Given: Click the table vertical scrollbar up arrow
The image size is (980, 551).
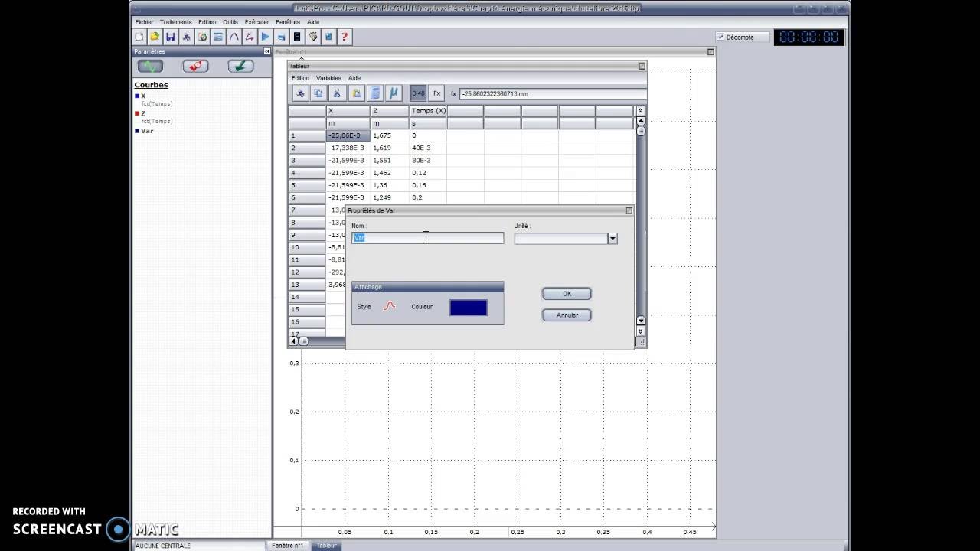Looking at the screenshot, I should tap(641, 121).
